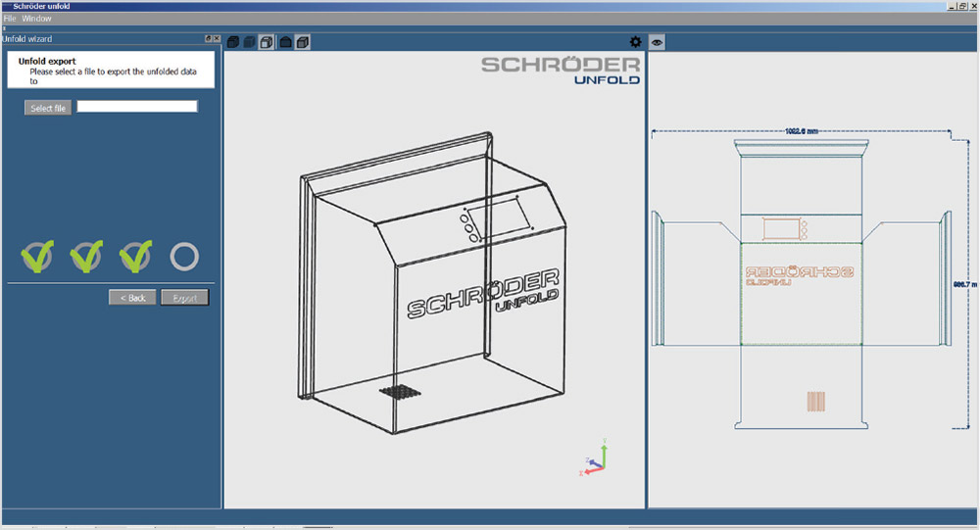This screenshot has height=530, width=980.
Task: Click the dark front-view shape icon
Action: pos(285,42)
